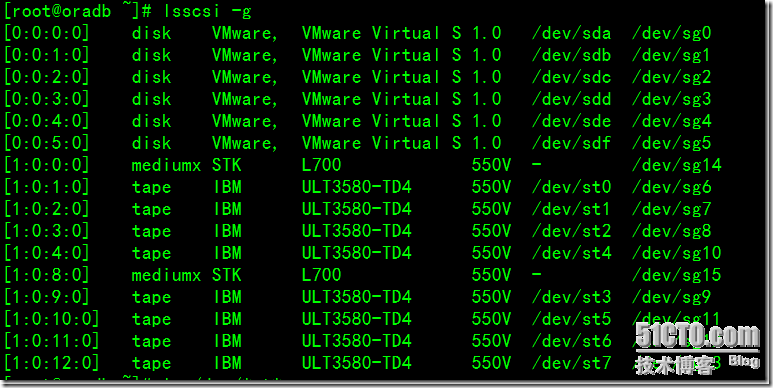Select the SCSI address [1:0:9:0]
This screenshot has height=388, width=773.
(46, 297)
